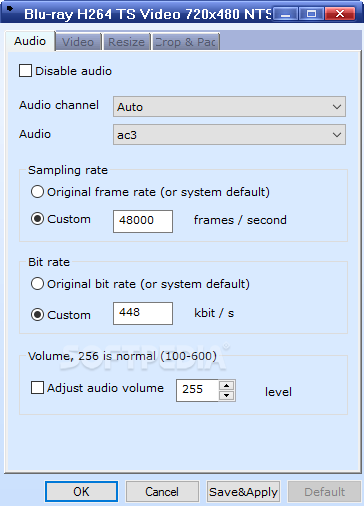Switch to the Video tab
The image size is (364, 506).
pos(78,42)
